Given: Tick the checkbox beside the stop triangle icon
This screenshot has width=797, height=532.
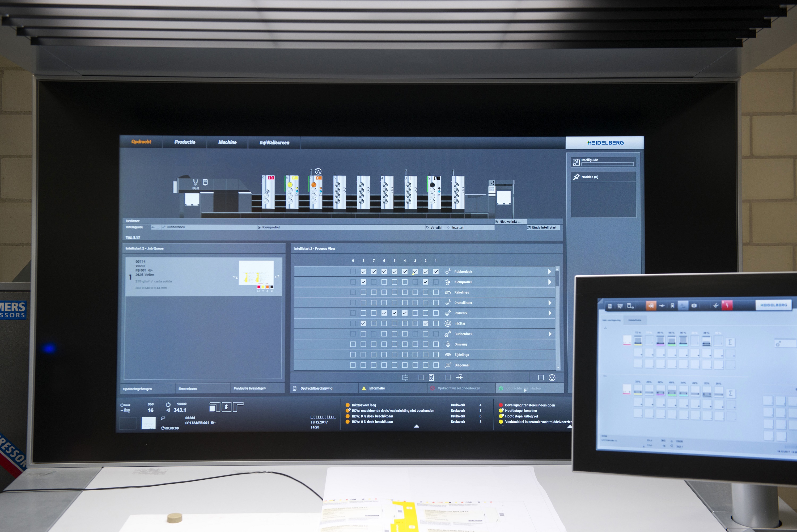Looking at the screenshot, I should tap(541, 378).
